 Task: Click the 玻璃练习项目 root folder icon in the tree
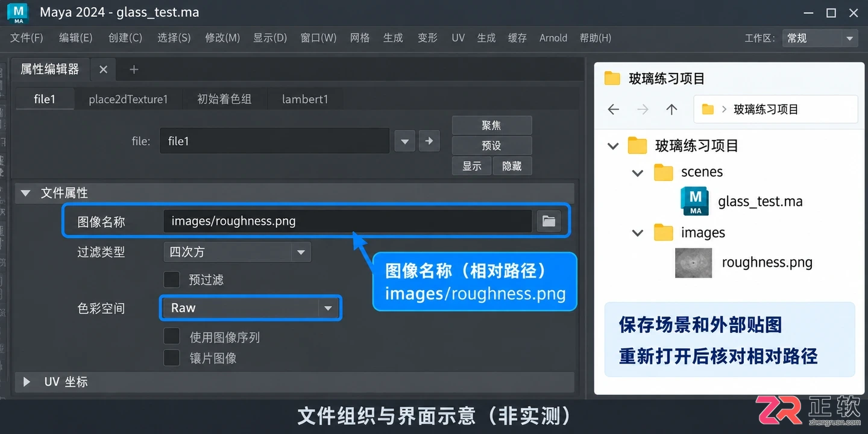coord(637,145)
